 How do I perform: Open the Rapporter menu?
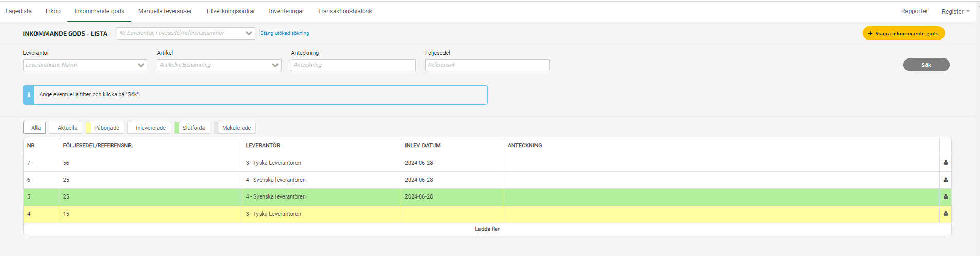(914, 11)
